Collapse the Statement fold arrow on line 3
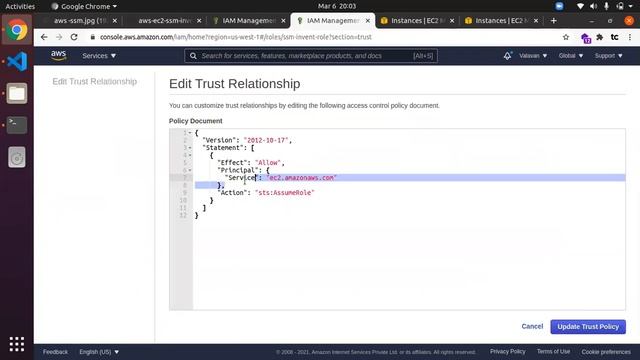The height and width of the screenshot is (360, 640). pyautogui.click(x=190, y=148)
